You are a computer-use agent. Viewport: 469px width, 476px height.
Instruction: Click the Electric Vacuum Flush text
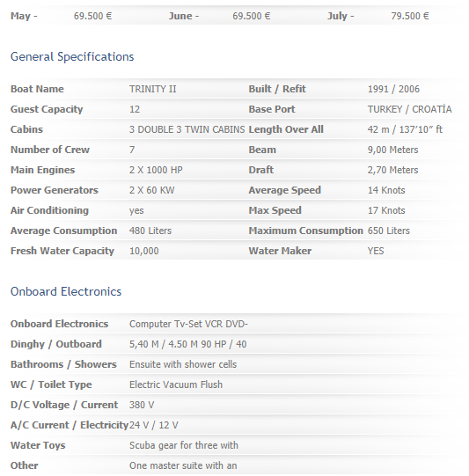176,384
